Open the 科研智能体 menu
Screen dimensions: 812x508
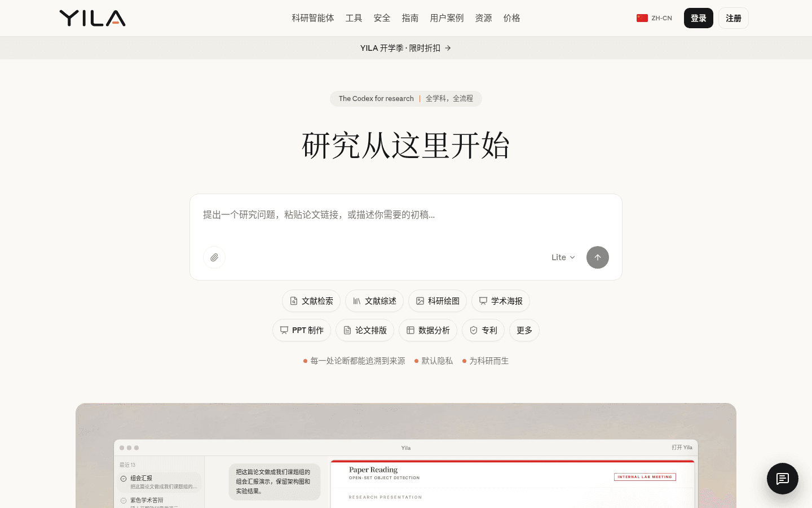(x=313, y=18)
